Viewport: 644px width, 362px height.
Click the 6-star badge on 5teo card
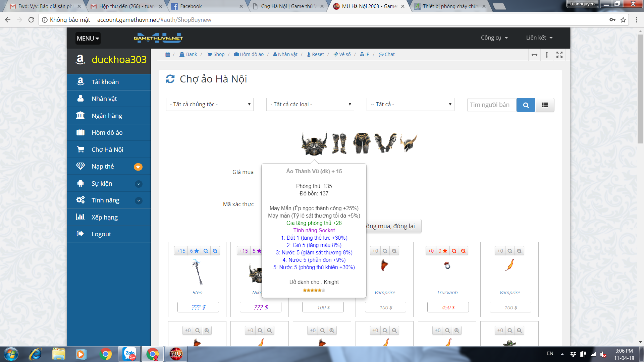tap(195, 251)
